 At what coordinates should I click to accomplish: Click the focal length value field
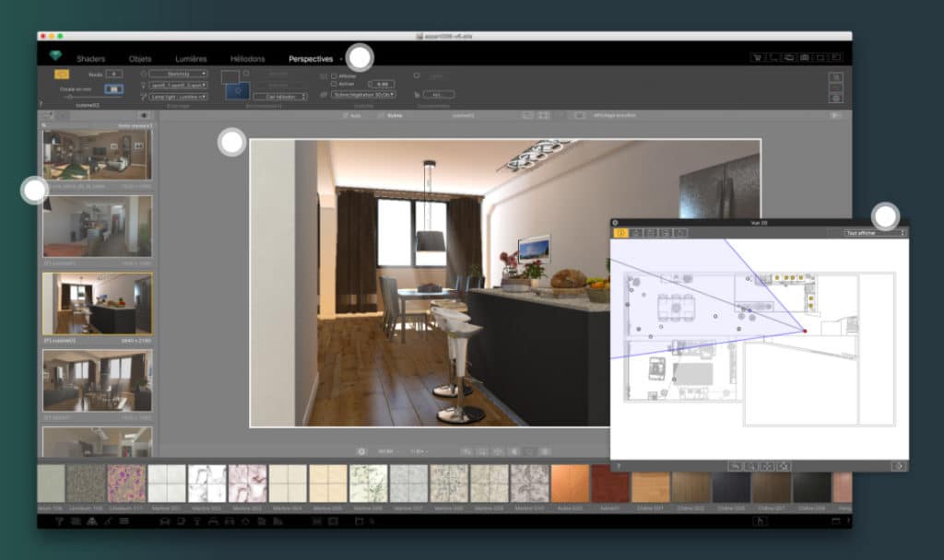coord(113,89)
